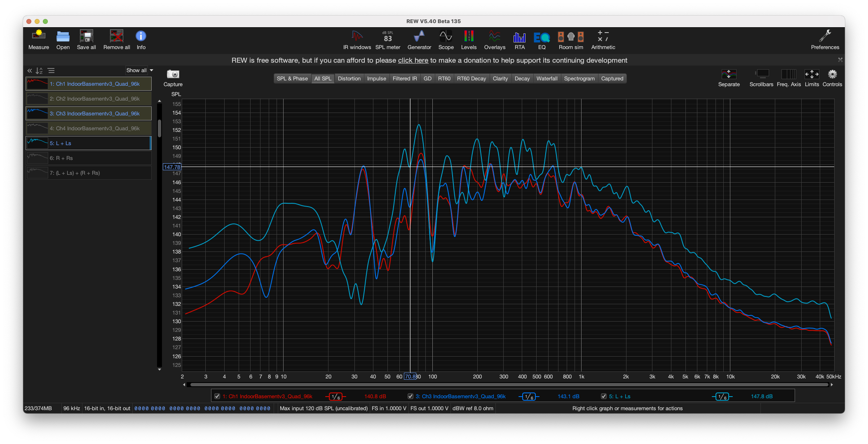Select measurement 6: R + Rs

click(89, 158)
